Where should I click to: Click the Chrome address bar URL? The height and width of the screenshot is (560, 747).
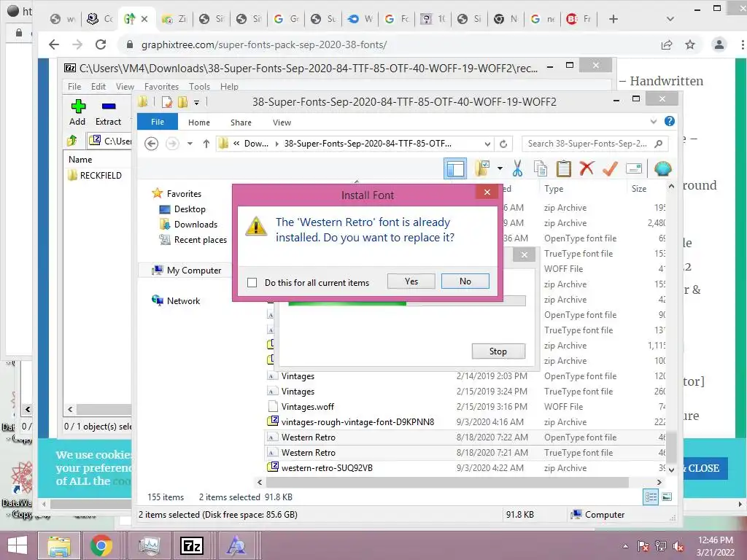[264, 44]
